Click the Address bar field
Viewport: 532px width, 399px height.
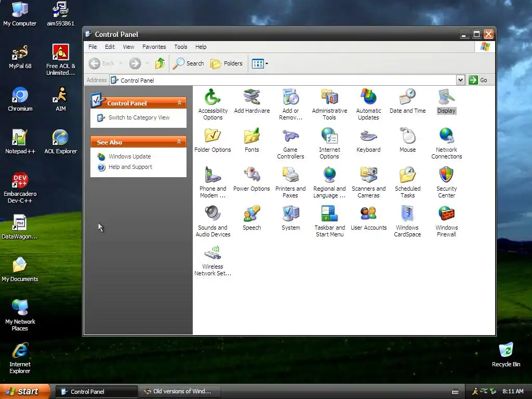283,80
